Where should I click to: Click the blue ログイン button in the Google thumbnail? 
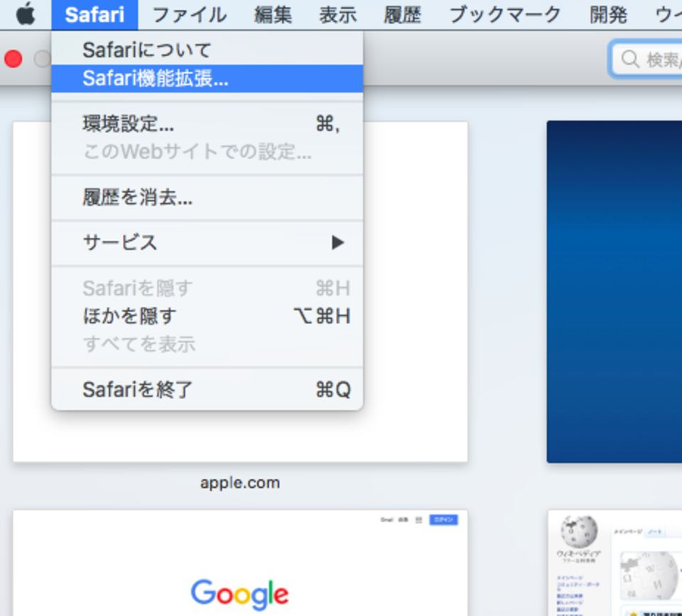coord(444,519)
